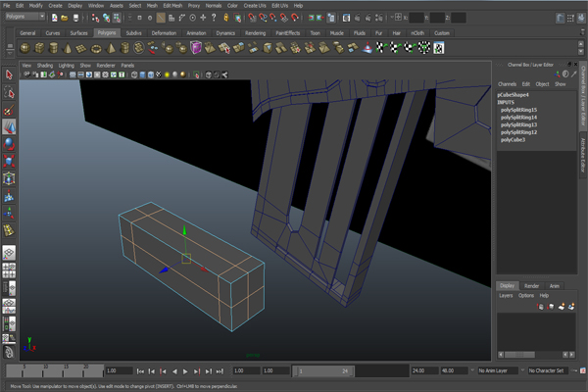The height and width of the screenshot is (392, 588).
Task: Click the last checkered UV shelf icon
Action: pyautogui.click(x=439, y=48)
